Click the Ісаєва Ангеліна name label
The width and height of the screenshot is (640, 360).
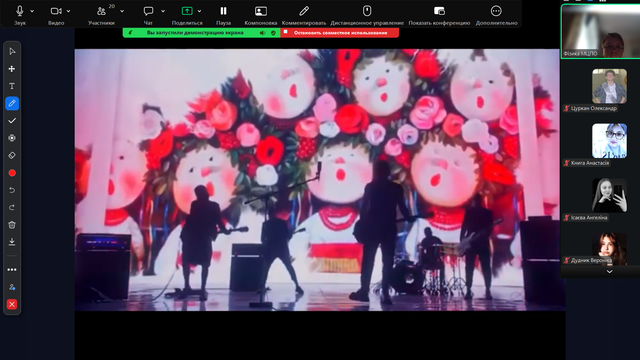[589, 218]
